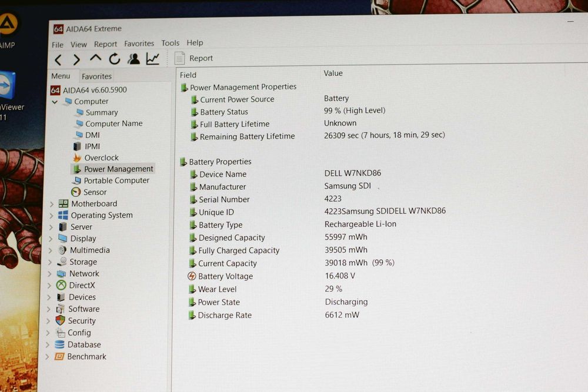588x392 pixels.
Task: Expand the DirectX tree node
Action: point(49,286)
